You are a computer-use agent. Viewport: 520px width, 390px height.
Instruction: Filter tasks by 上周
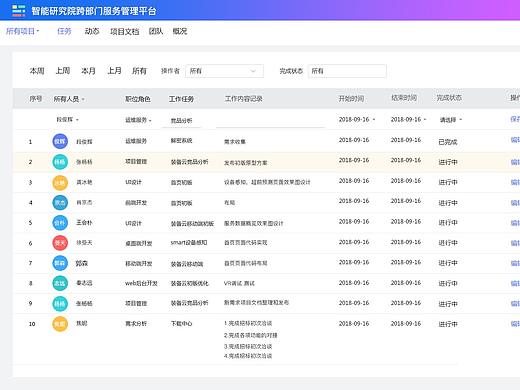(x=63, y=71)
